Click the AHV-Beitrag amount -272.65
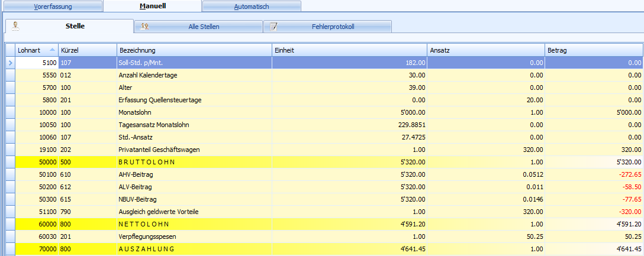The height and width of the screenshot is (256, 644). [627, 175]
